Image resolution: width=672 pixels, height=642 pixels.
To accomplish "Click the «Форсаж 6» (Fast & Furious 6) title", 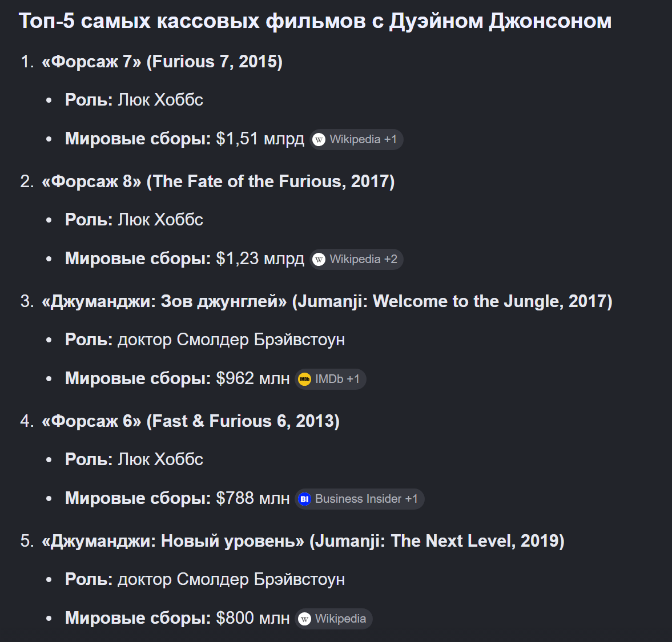I will 191,421.
